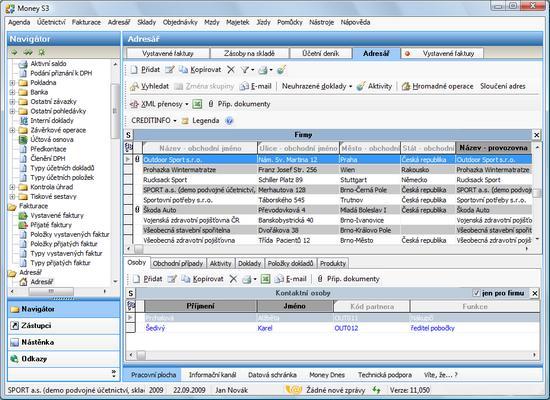Click the help icon next to Legenda

(229, 121)
